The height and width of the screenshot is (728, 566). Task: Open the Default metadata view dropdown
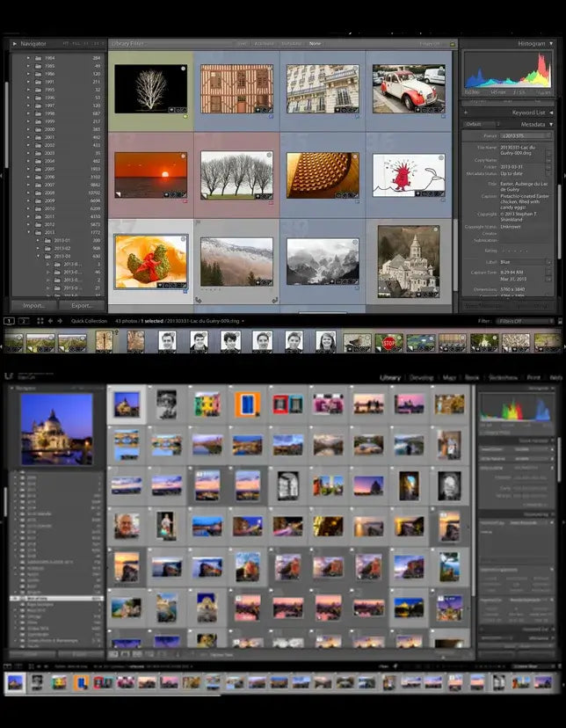pos(481,125)
